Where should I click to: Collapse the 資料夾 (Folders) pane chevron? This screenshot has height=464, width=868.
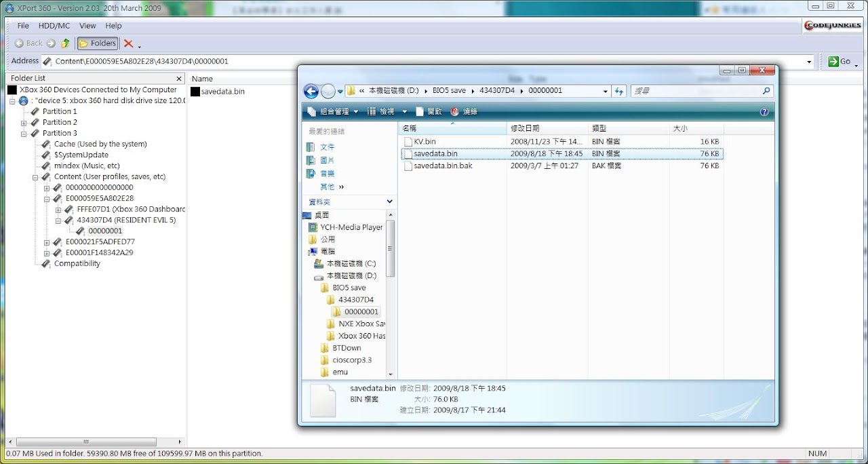click(x=389, y=201)
